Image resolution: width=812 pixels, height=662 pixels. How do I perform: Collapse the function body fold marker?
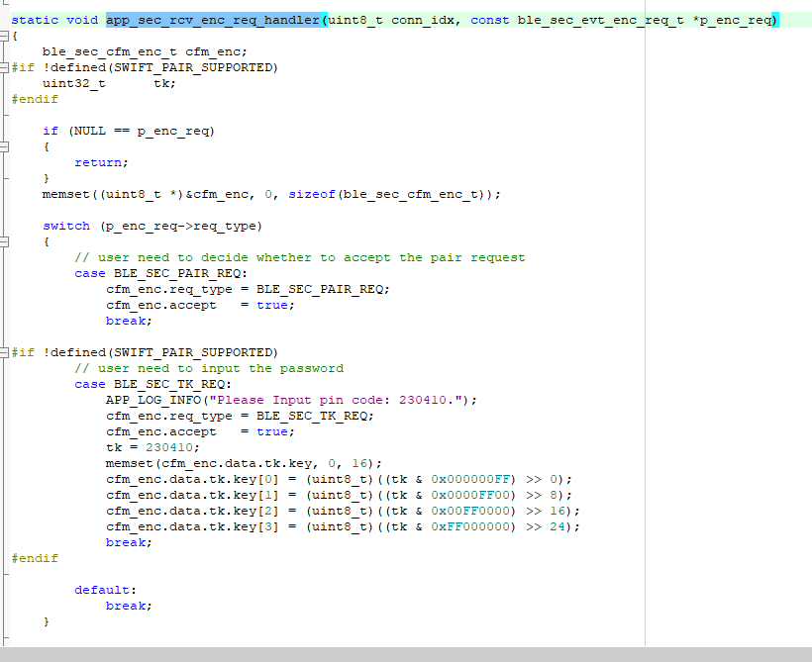pos(4,36)
